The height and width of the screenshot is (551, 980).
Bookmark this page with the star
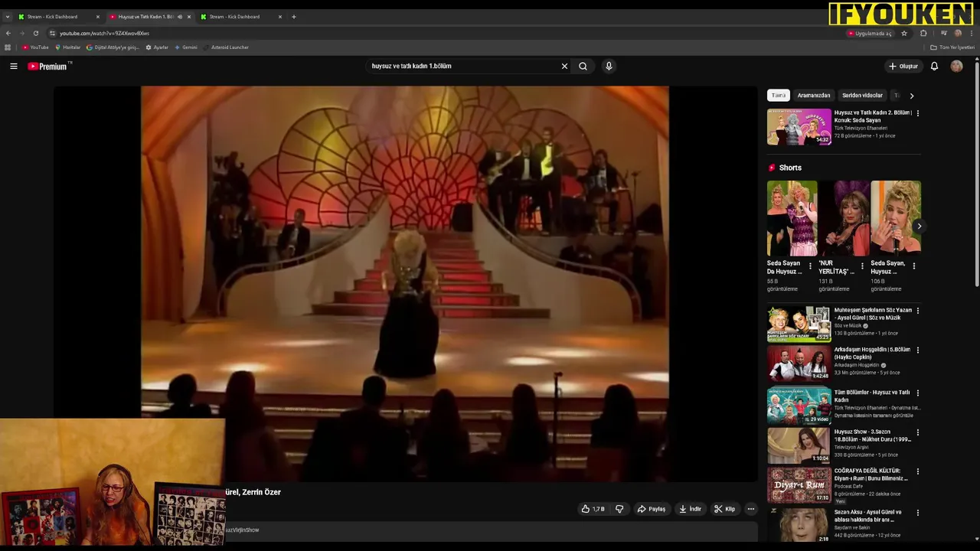pos(904,34)
